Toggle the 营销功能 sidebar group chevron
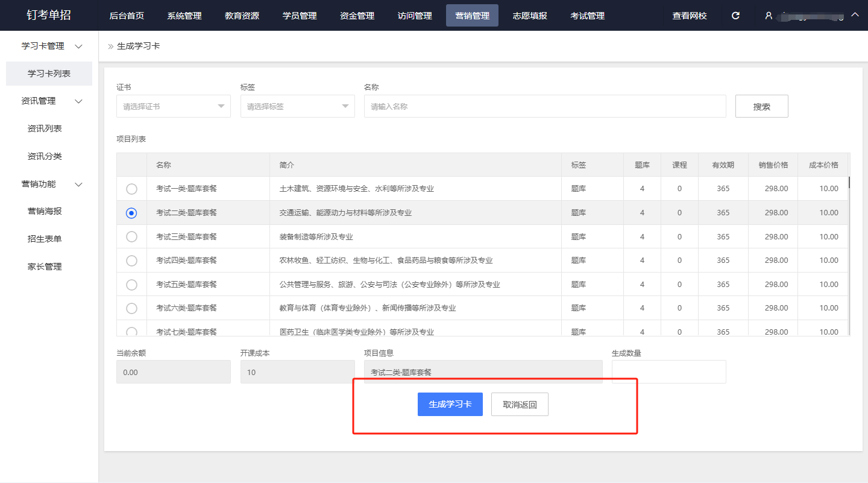 pyautogui.click(x=78, y=185)
